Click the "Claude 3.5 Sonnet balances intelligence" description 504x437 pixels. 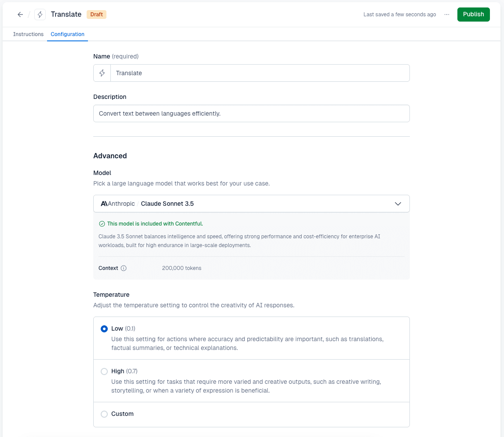239,240
